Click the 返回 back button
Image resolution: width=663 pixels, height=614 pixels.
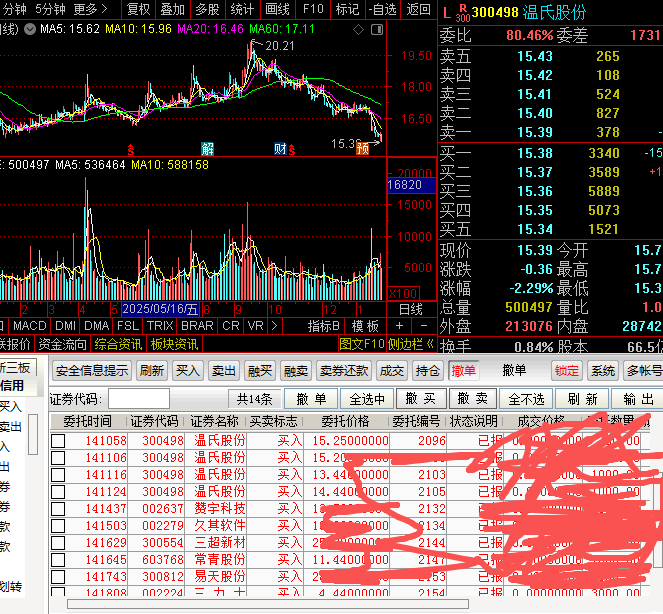(419, 9)
